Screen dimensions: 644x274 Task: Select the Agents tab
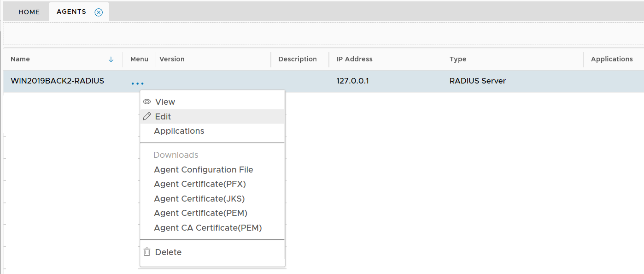pyautogui.click(x=71, y=12)
